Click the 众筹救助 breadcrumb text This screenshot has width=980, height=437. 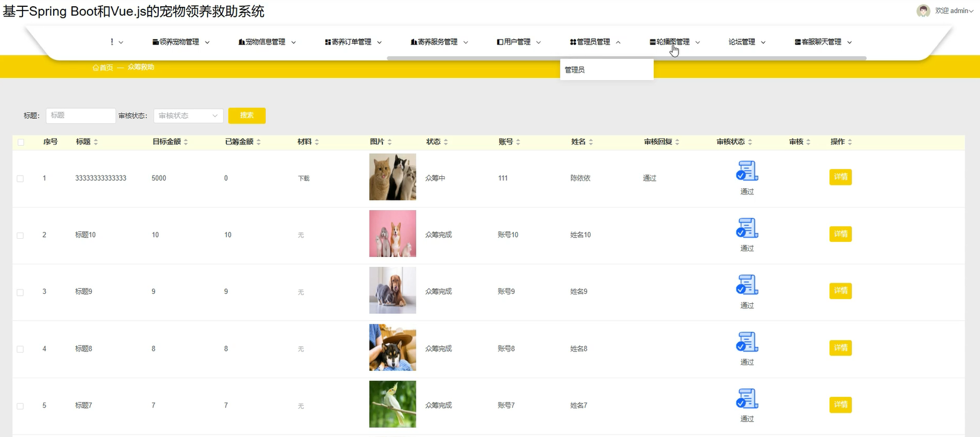[x=141, y=67]
